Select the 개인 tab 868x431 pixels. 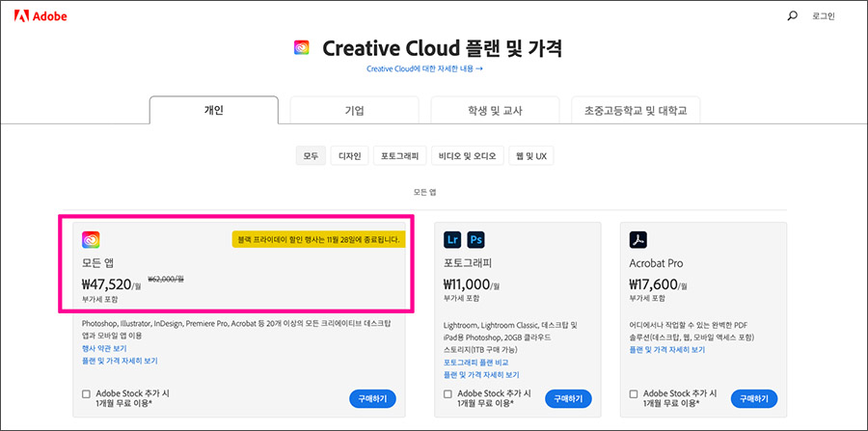coord(214,110)
